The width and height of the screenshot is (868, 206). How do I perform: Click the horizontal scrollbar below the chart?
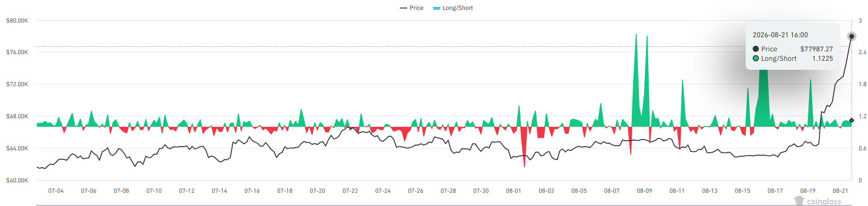pos(444,205)
